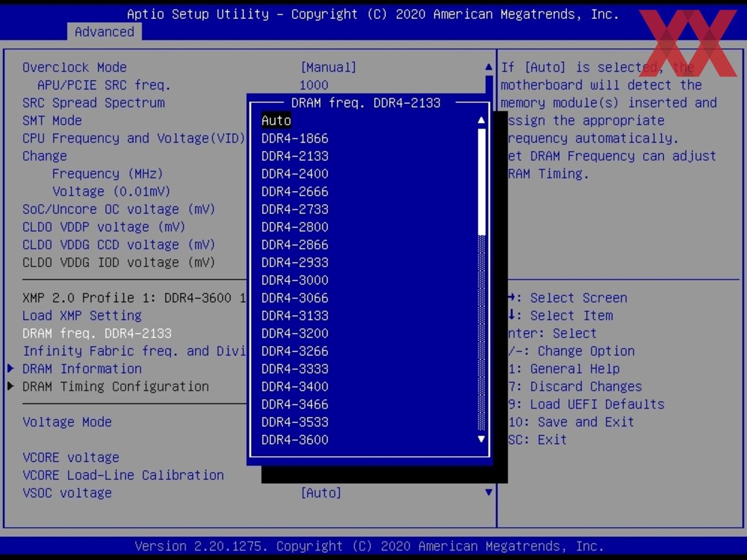
Task: Select SRC Spread Spectrum setting
Action: tap(93, 103)
